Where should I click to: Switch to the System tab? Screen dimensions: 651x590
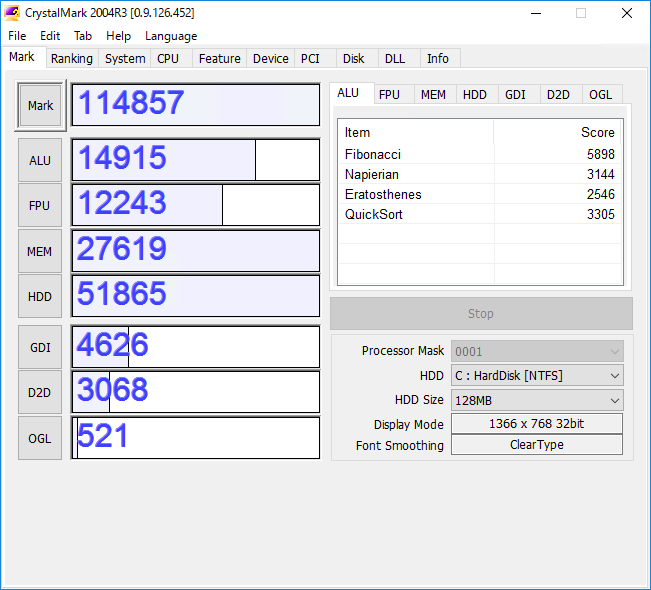[125, 59]
